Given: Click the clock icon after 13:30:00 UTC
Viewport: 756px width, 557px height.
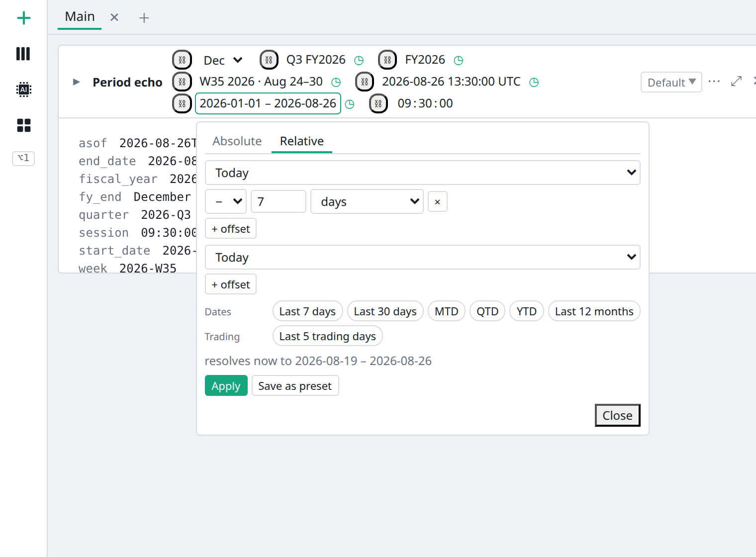Looking at the screenshot, I should [534, 83].
